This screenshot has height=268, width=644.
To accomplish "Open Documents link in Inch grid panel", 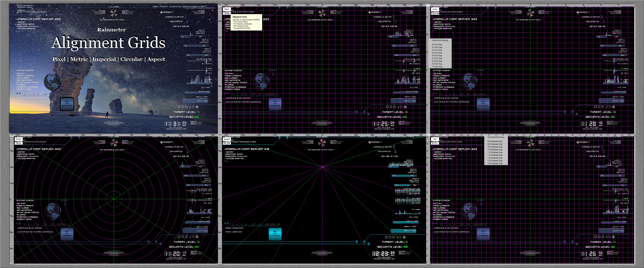I will [592, 21].
